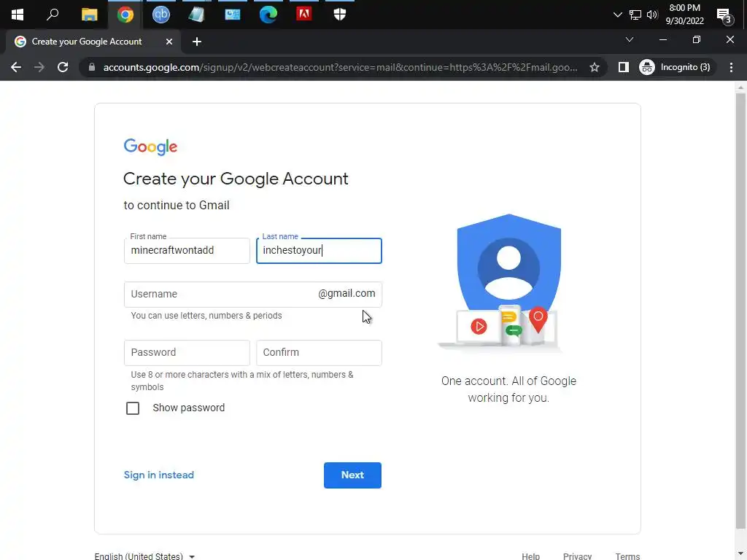Open qBittorrent from the taskbar
Screen dimensions: 747x560
(161, 15)
